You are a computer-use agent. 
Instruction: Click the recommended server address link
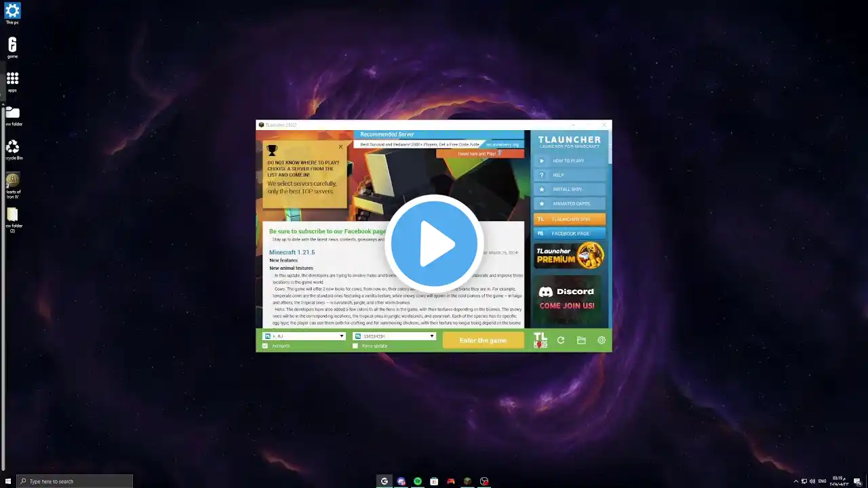click(502, 144)
